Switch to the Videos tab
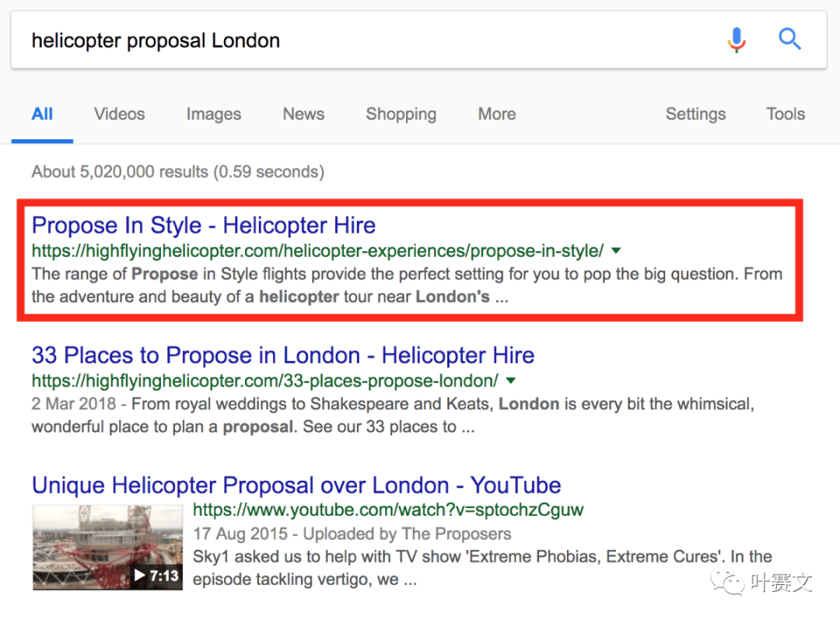 120,114
